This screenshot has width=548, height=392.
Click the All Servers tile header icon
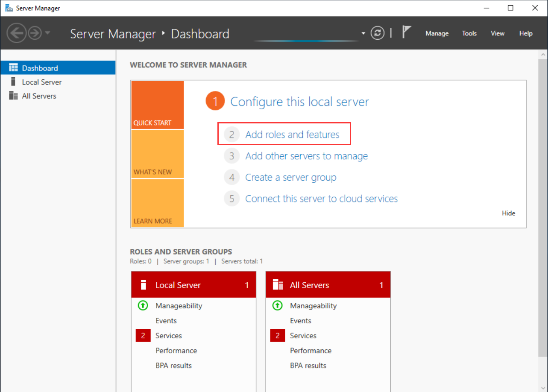(278, 285)
